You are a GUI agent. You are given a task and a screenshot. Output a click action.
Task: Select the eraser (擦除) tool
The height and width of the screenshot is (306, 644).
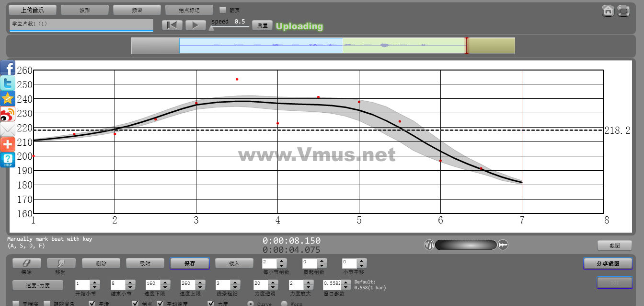[26, 263]
